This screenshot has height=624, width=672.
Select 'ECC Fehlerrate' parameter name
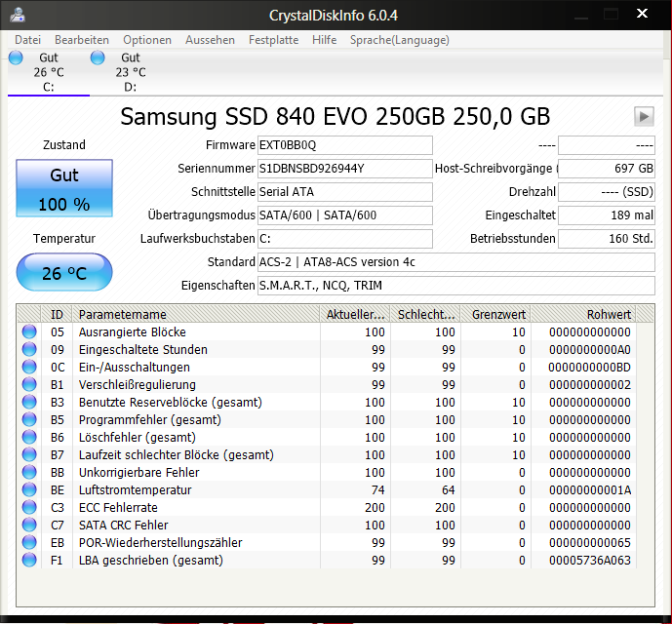pyautogui.click(x=118, y=508)
